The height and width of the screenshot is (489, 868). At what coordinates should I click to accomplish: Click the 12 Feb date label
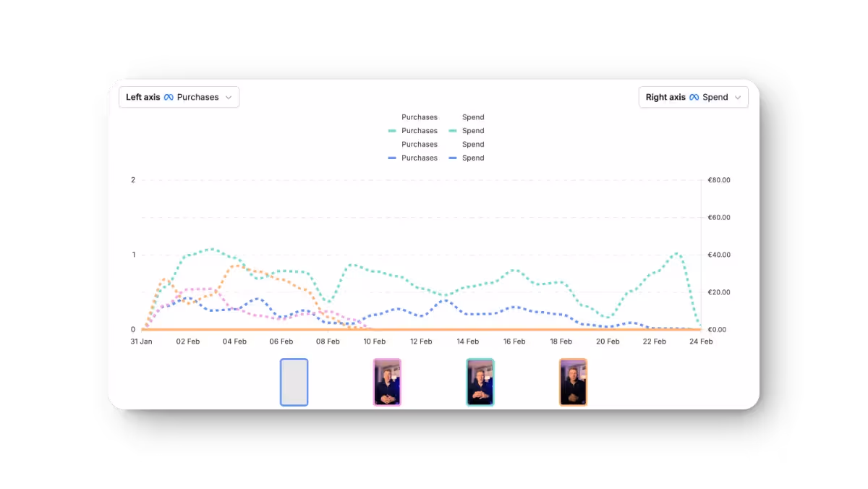click(421, 341)
